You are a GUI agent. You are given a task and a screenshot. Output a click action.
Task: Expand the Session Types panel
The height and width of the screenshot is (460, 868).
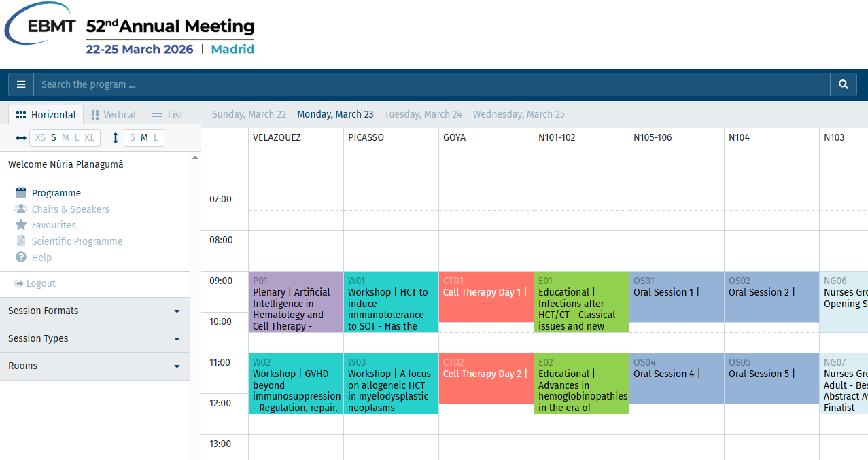(x=95, y=338)
